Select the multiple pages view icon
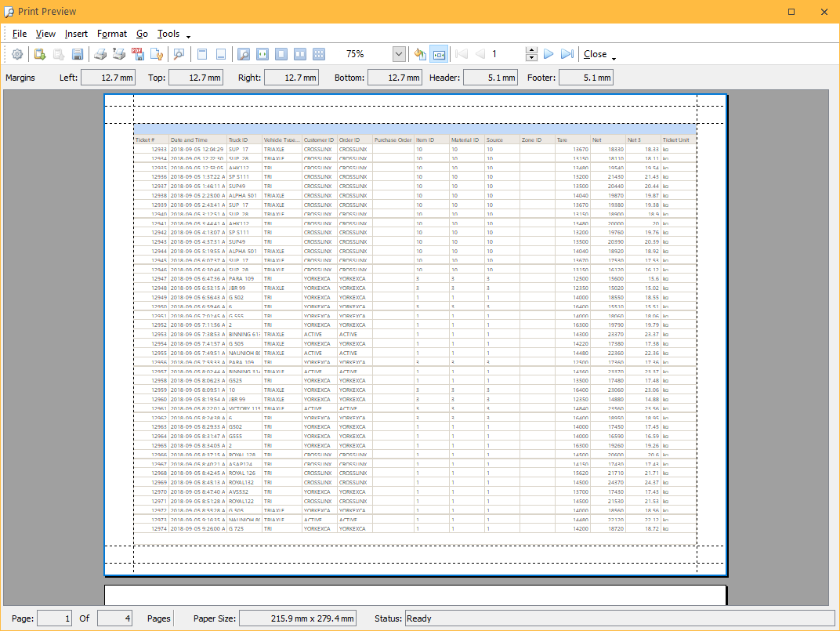 [319, 54]
